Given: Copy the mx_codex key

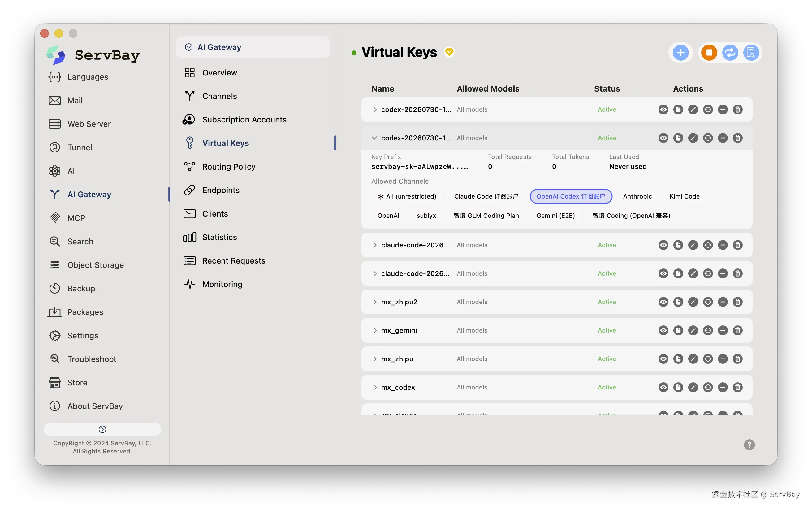Looking at the screenshot, I should (678, 387).
